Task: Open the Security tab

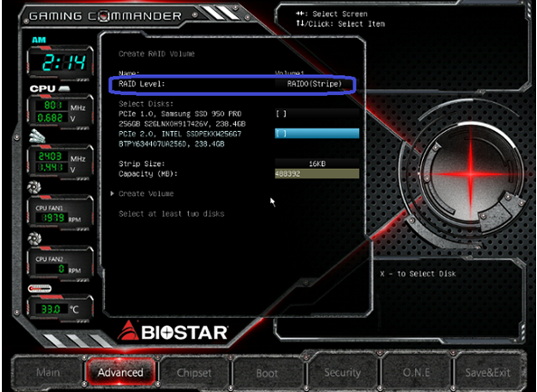Action: pos(343,372)
